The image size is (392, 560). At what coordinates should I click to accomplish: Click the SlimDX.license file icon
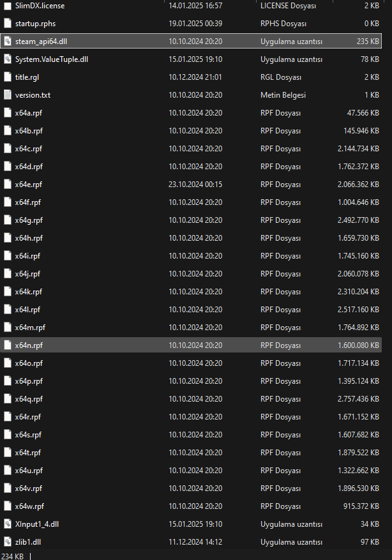(8, 6)
